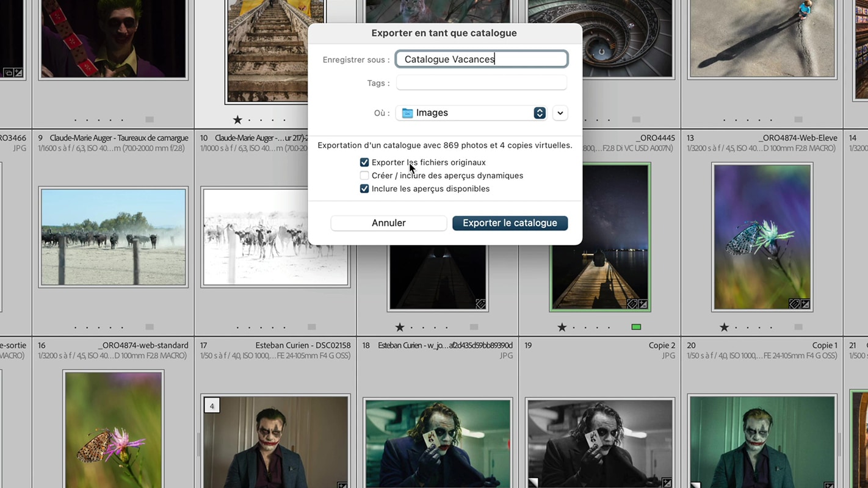Enable Créer / inclure des aperçus dynamiques

(x=364, y=176)
